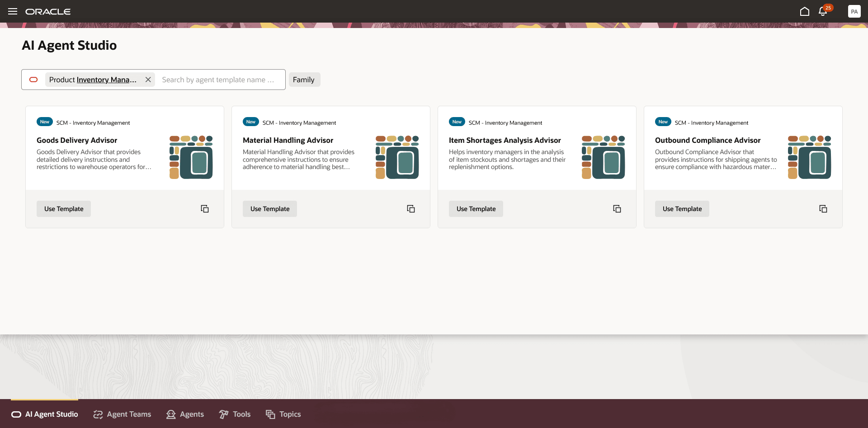868x428 pixels.
Task: Open the Material Handling Advisor title
Action: click(288, 140)
